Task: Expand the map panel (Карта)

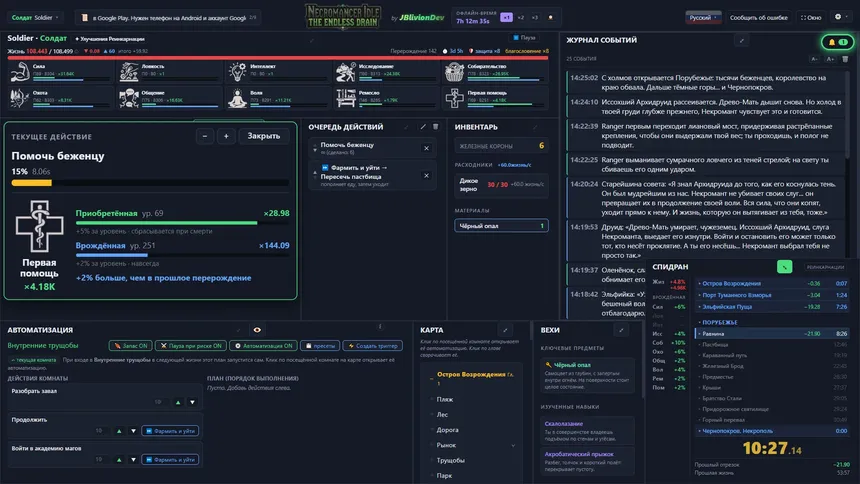Action: coord(505,330)
